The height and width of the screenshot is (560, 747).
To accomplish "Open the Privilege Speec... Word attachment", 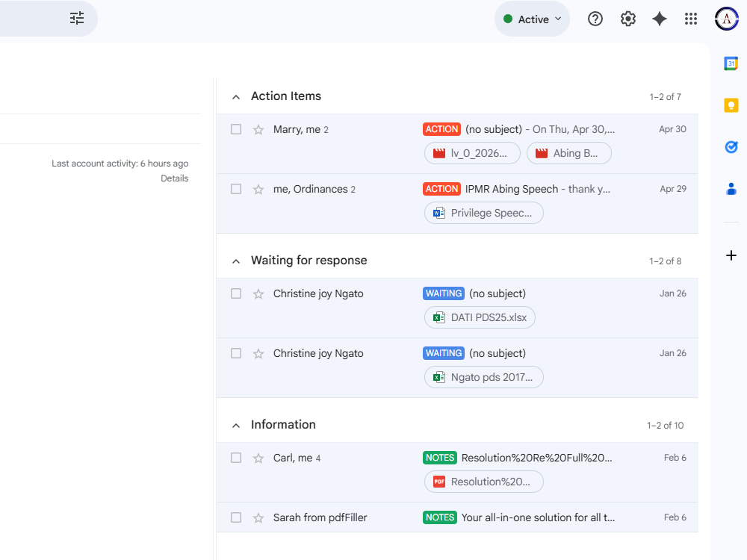I will [x=483, y=213].
